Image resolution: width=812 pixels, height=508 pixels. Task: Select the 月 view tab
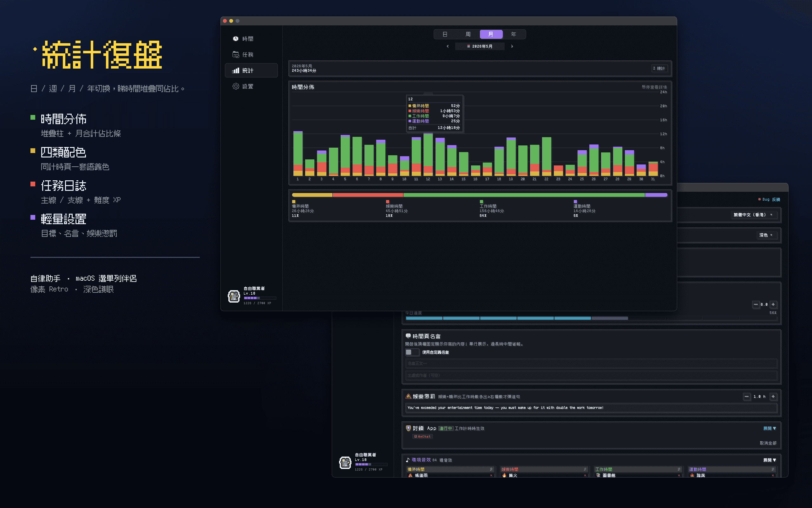coord(491,34)
